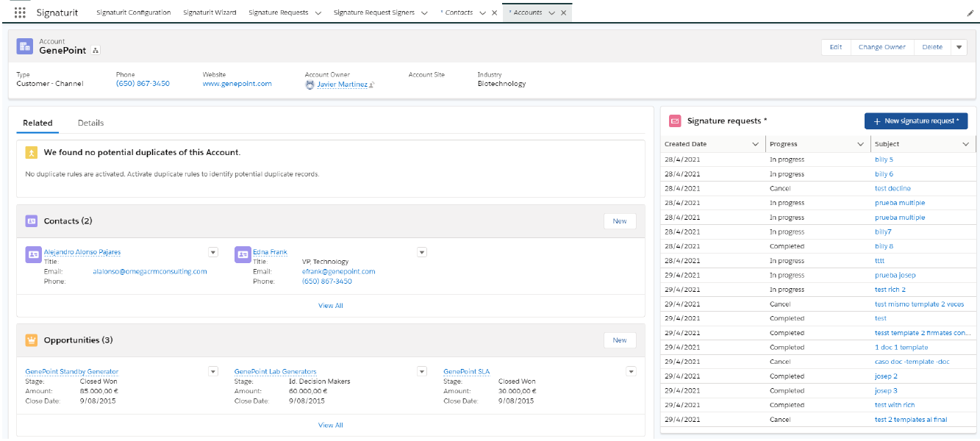Click the Delete button
Viewport: 980px width, 441px height.
pyautogui.click(x=932, y=47)
